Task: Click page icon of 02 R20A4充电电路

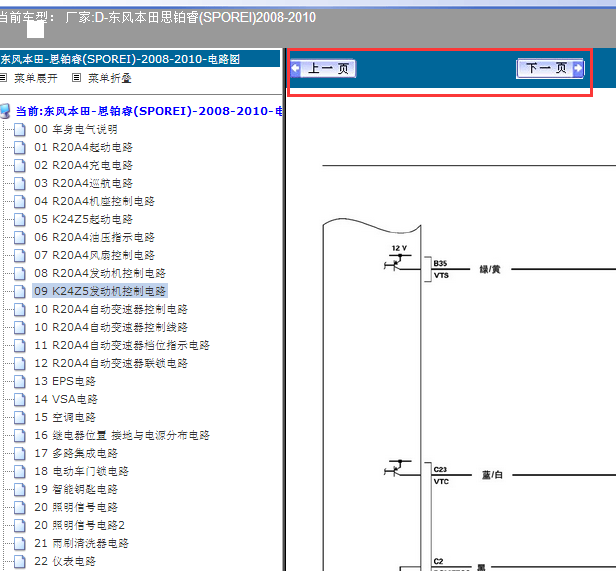Action: pyautogui.click(x=20, y=165)
